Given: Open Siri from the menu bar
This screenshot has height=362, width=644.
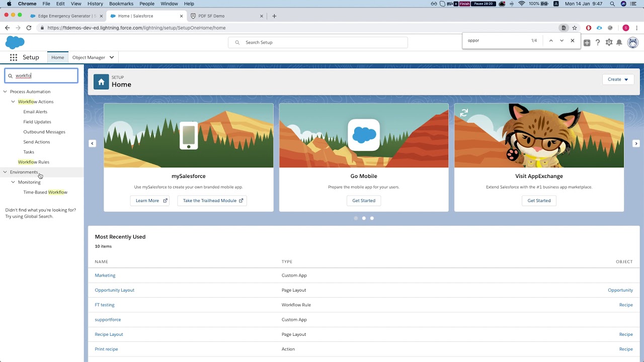Looking at the screenshot, I should (x=624, y=4).
